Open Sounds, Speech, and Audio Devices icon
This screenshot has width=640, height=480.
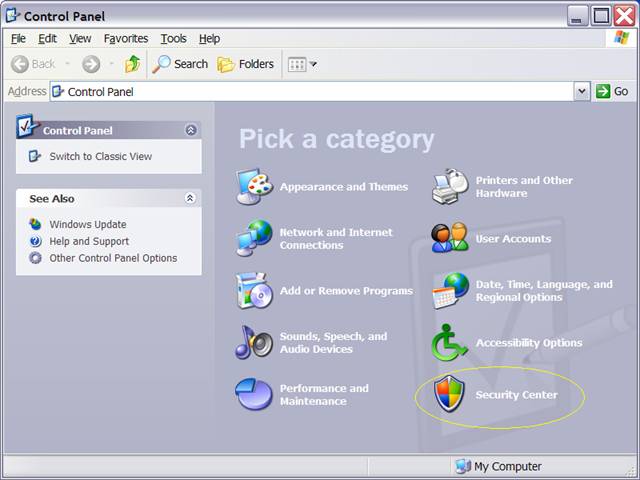(x=254, y=342)
